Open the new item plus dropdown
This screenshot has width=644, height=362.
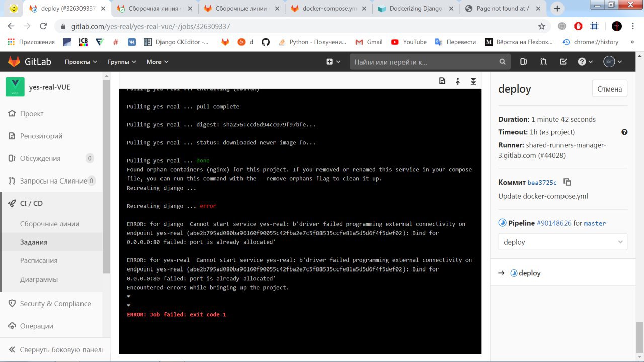point(333,62)
